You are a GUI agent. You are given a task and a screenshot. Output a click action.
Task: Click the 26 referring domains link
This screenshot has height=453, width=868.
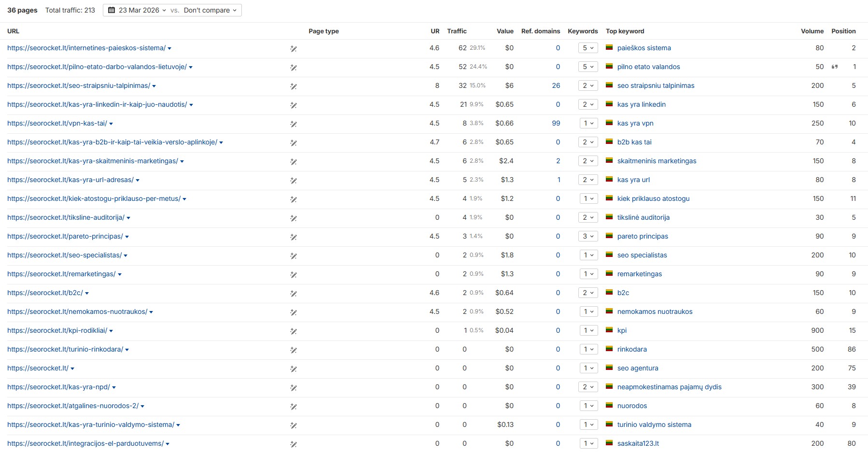tap(556, 85)
